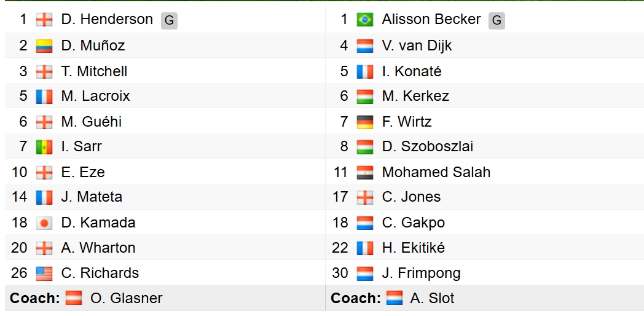Open coach A. Slot's profile
The width and height of the screenshot is (644, 316).
click(x=432, y=298)
